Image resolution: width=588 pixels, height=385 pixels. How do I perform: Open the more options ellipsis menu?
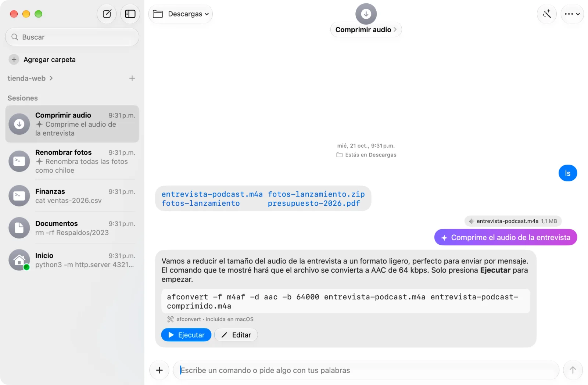pyautogui.click(x=572, y=14)
